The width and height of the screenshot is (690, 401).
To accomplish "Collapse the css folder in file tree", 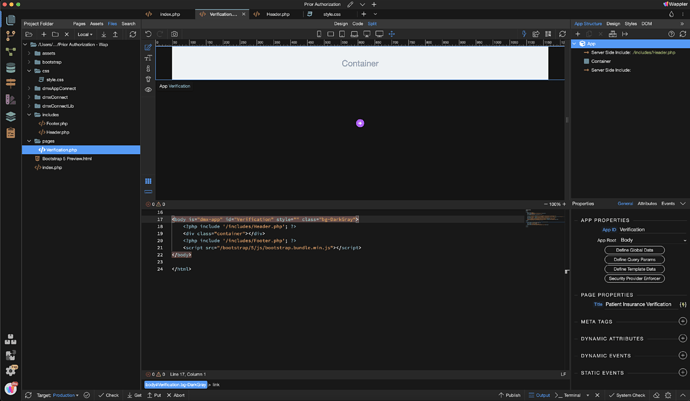I will coord(29,71).
